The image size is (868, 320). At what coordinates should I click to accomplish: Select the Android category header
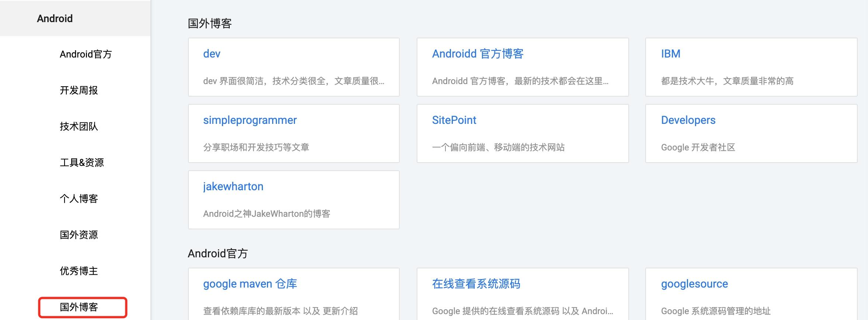(55, 18)
